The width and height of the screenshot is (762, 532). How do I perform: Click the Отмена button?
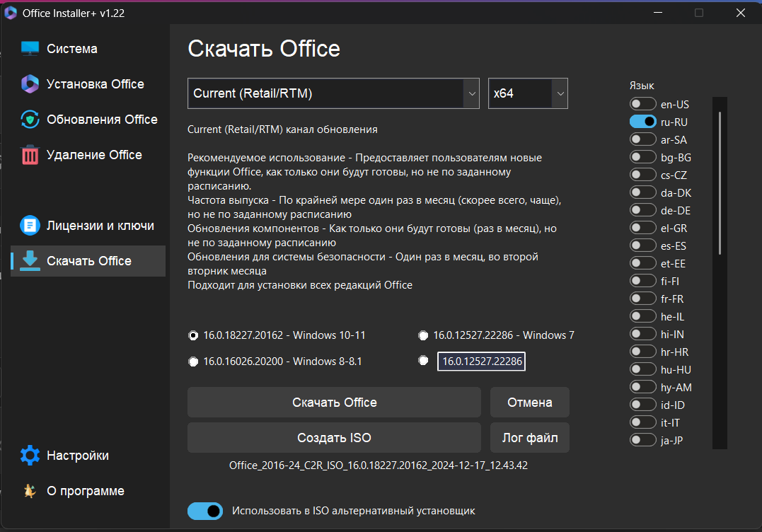530,403
